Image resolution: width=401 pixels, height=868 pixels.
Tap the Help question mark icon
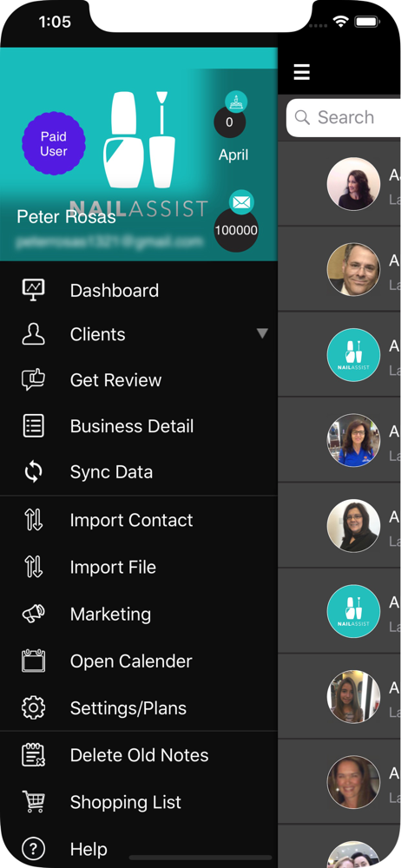coord(33,849)
